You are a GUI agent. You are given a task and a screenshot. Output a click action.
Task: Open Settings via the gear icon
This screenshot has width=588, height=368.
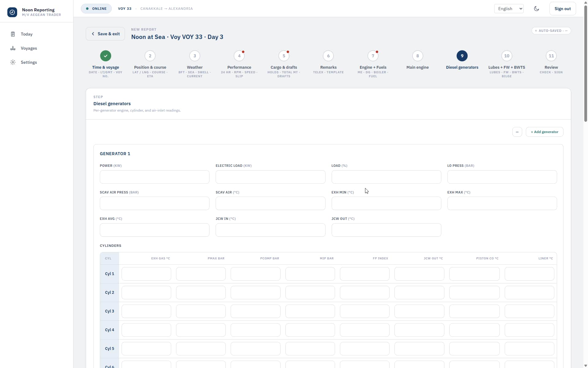(x=13, y=62)
